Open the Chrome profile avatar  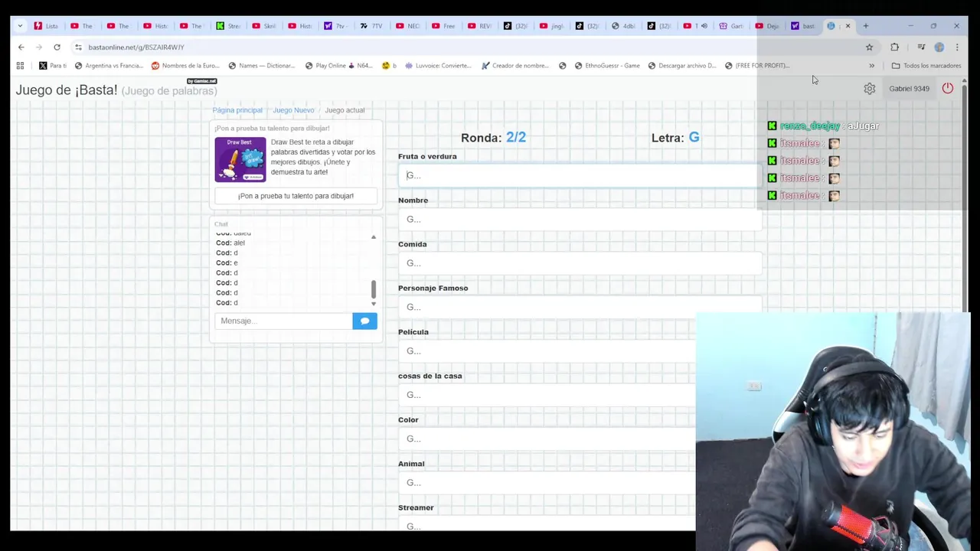coord(939,47)
